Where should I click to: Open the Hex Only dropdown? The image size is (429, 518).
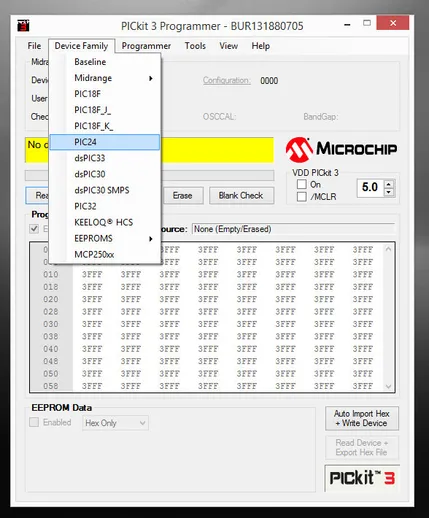point(115,423)
